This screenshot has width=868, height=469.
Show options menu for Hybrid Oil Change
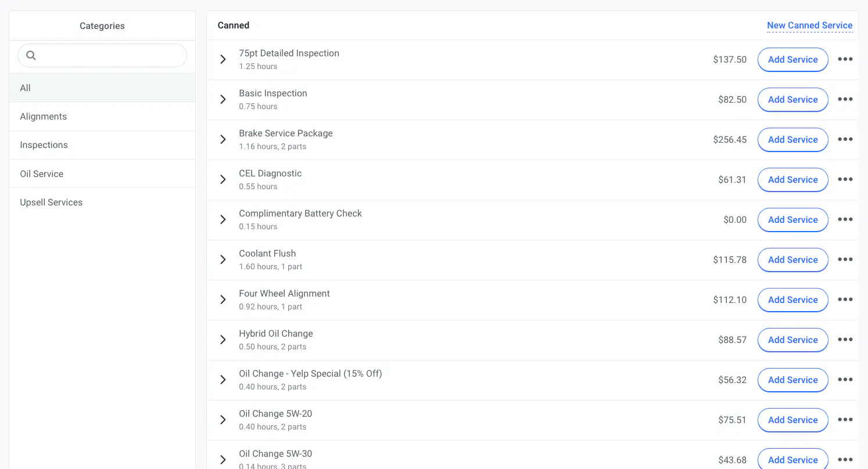[845, 340]
